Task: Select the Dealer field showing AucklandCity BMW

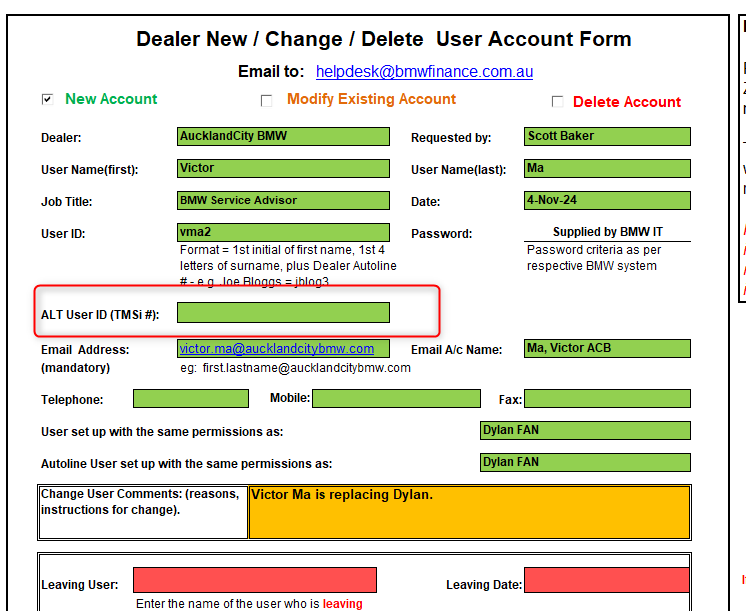Action: 283,136
